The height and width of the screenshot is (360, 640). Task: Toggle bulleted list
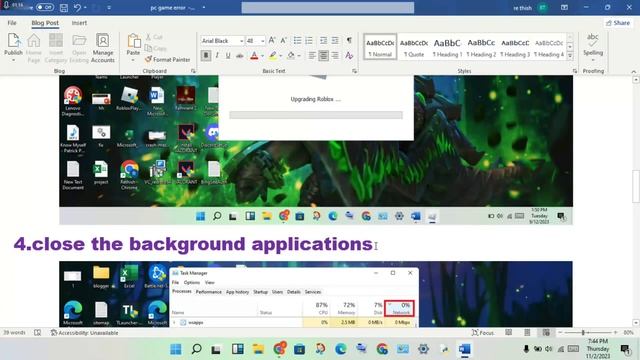click(298, 40)
